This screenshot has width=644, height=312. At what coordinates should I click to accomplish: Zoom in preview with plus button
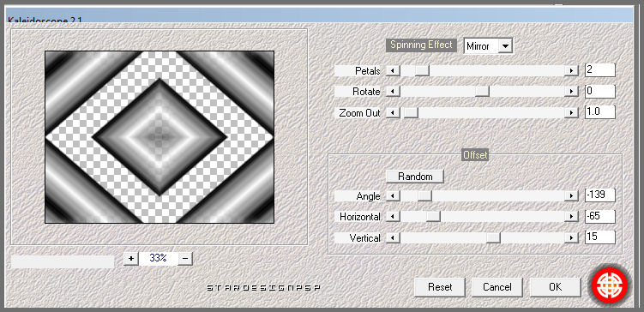pyautogui.click(x=131, y=258)
